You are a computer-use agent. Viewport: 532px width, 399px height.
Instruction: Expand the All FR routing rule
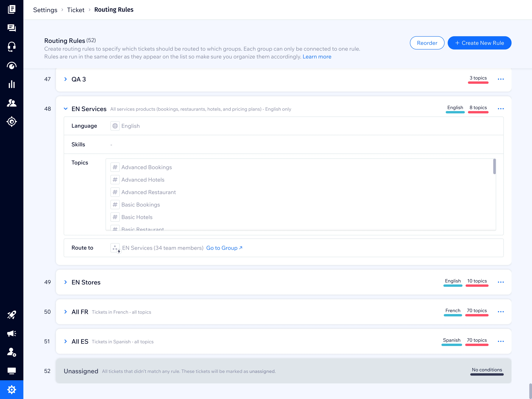[65, 312]
